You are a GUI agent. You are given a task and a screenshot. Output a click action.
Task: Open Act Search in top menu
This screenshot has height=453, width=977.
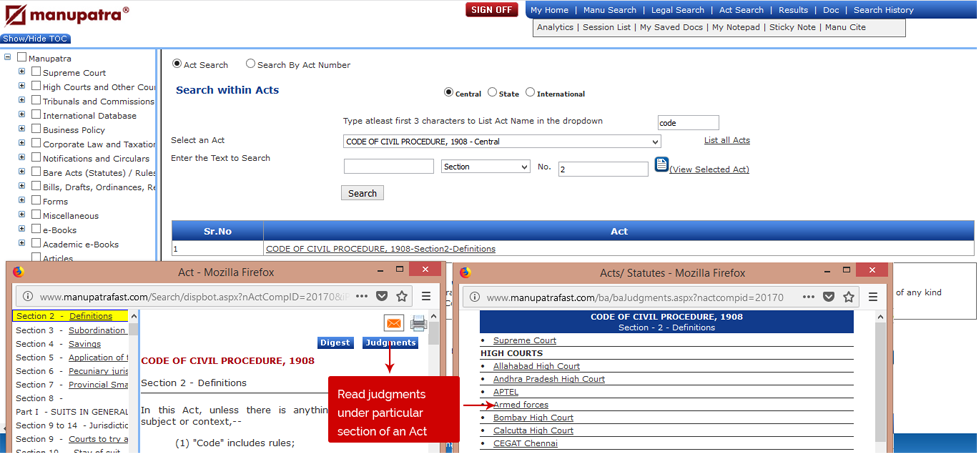[x=741, y=10]
